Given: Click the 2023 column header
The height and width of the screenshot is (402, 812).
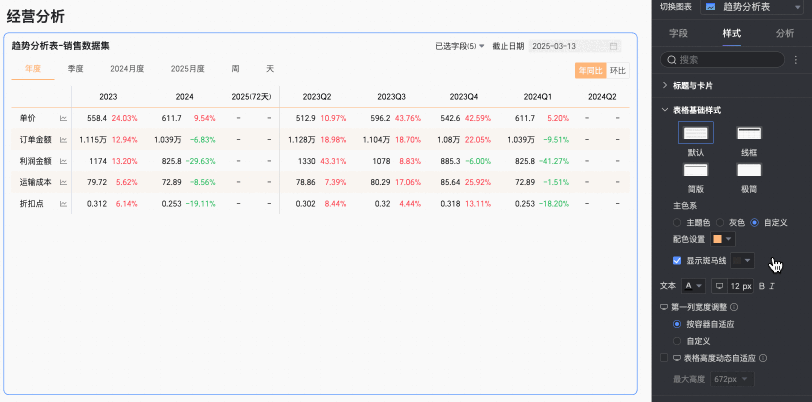Looking at the screenshot, I should point(108,97).
